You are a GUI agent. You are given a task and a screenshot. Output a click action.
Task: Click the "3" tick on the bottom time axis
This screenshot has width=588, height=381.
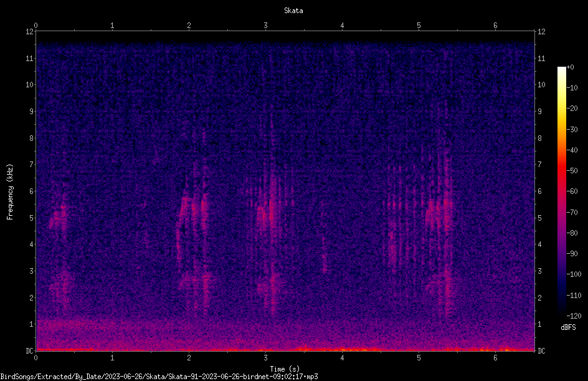265,358
